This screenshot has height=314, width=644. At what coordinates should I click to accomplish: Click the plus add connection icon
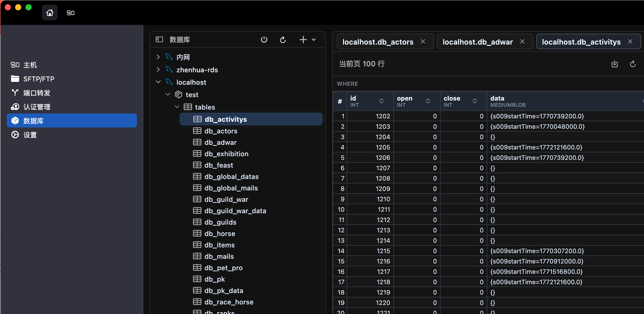(x=303, y=39)
